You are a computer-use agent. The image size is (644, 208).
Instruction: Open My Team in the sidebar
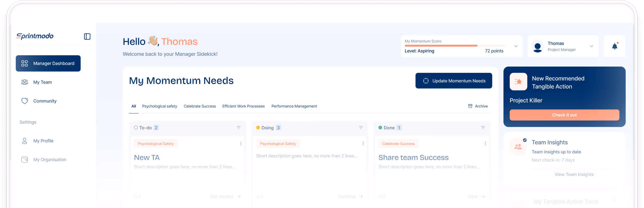coord(43,82)
